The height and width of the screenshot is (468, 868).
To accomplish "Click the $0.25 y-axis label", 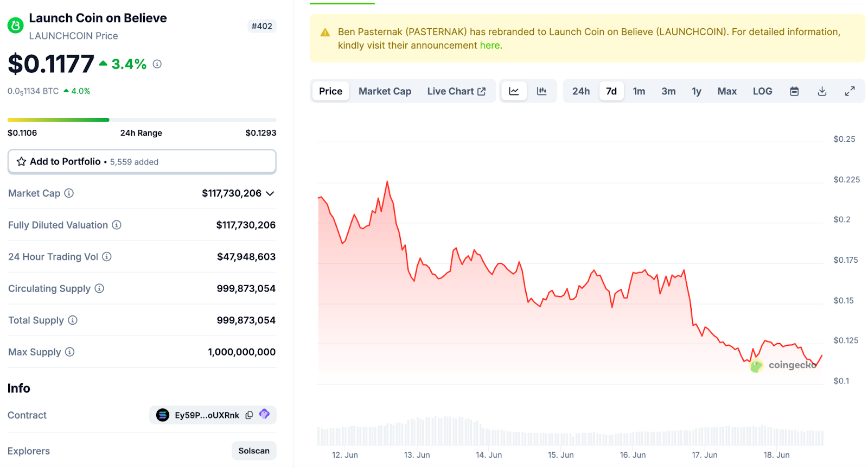I will pyautogui.click(x=844, y=140).
